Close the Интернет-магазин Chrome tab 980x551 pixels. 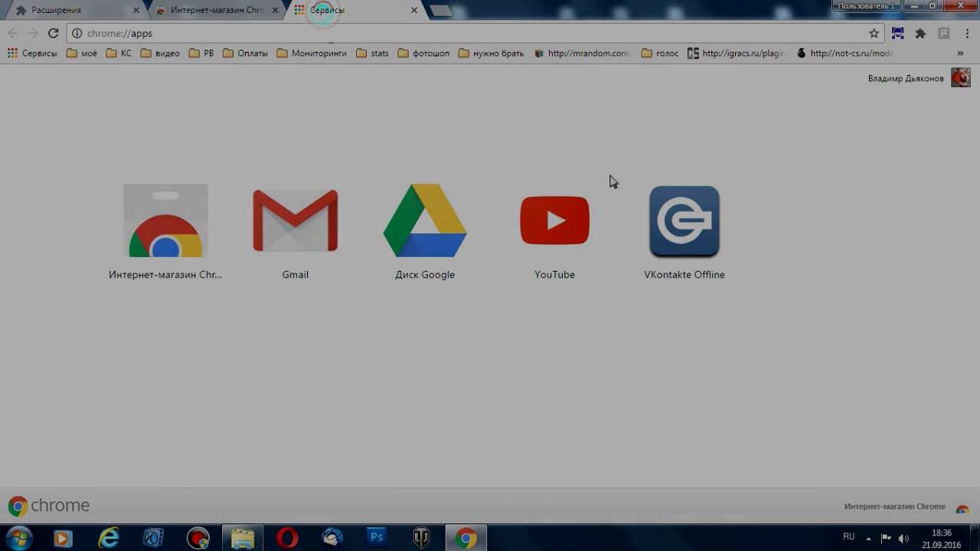(x=276, y=11)
